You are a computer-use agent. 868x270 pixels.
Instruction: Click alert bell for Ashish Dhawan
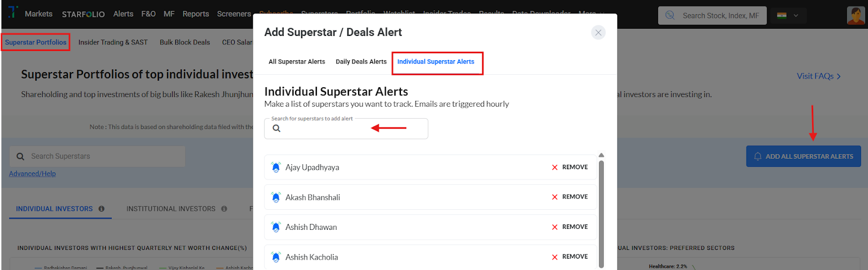(x=276, y=227)
